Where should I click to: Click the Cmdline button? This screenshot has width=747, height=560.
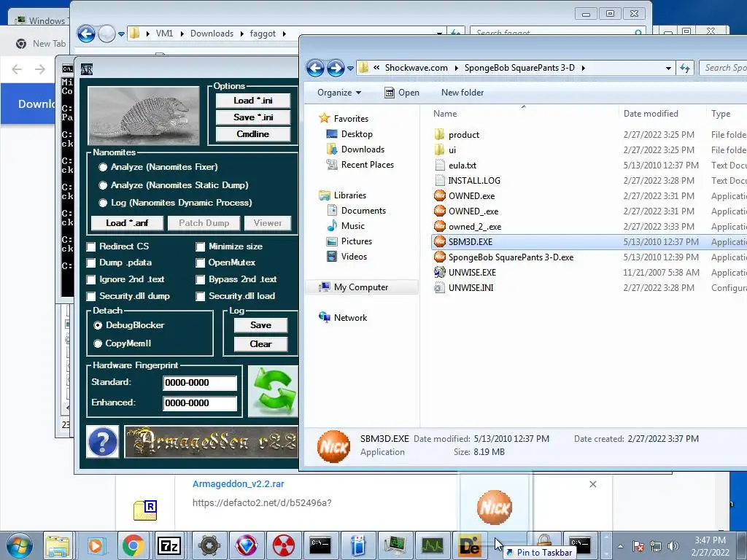pyautogui.click(x=253, y=134)
